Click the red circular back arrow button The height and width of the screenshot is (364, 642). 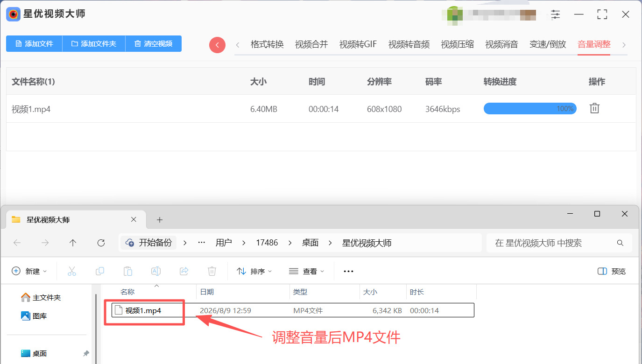pyautogui.click(x=217, y=45)
